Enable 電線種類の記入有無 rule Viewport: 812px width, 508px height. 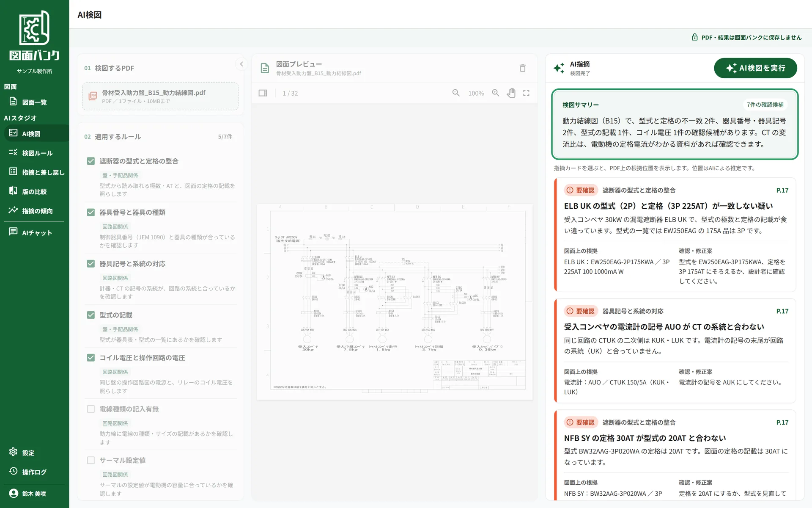click(x=91, y=409)
